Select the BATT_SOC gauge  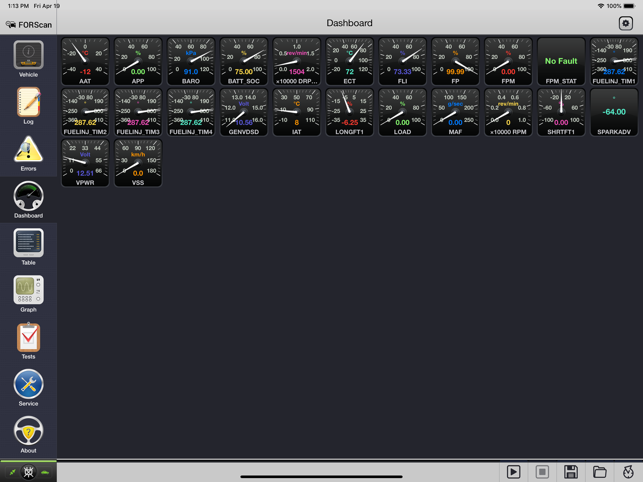(x=244, y=62)
